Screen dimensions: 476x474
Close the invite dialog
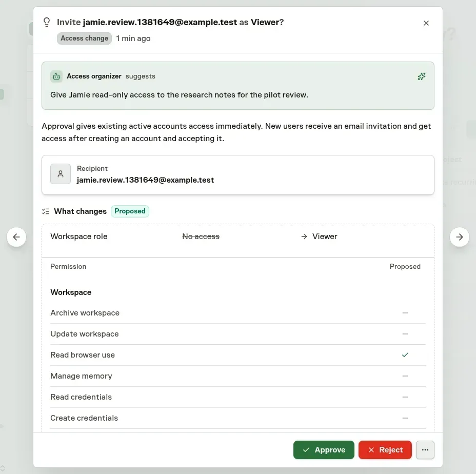(426, 23)
